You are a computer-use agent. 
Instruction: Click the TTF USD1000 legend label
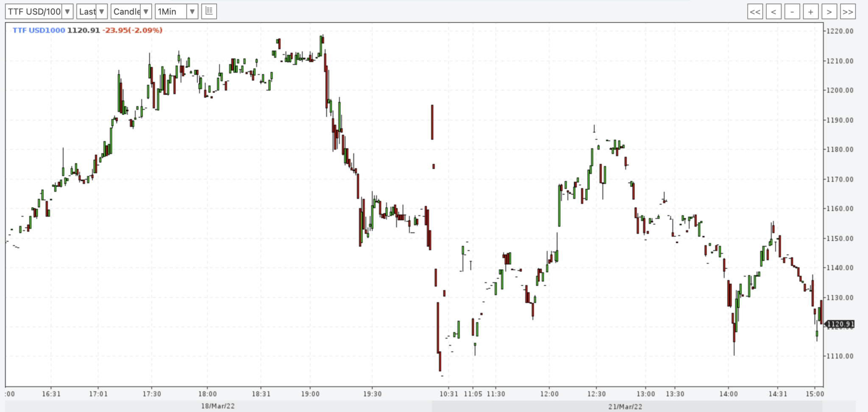[x=39, y=30]
